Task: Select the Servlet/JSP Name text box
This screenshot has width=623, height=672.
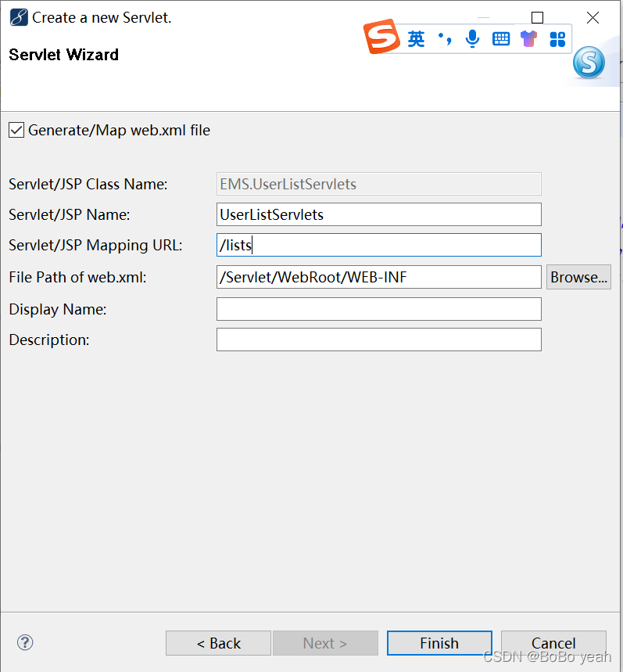Action: 378,214
